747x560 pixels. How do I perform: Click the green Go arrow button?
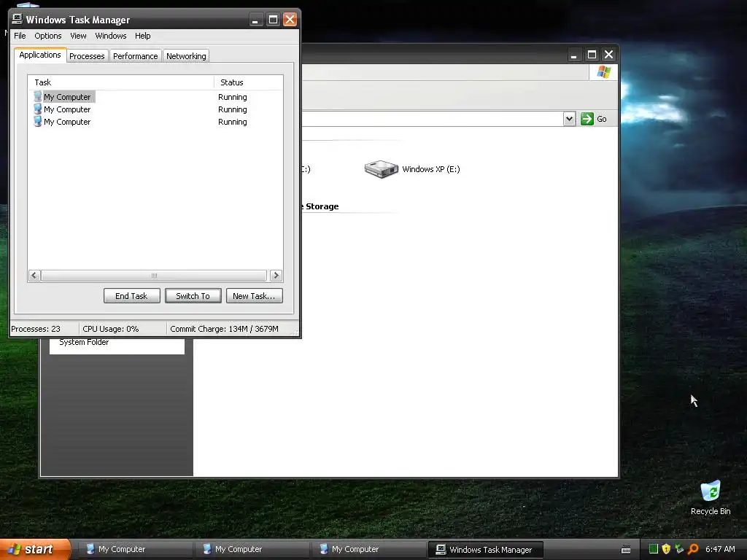coord(587,119)
